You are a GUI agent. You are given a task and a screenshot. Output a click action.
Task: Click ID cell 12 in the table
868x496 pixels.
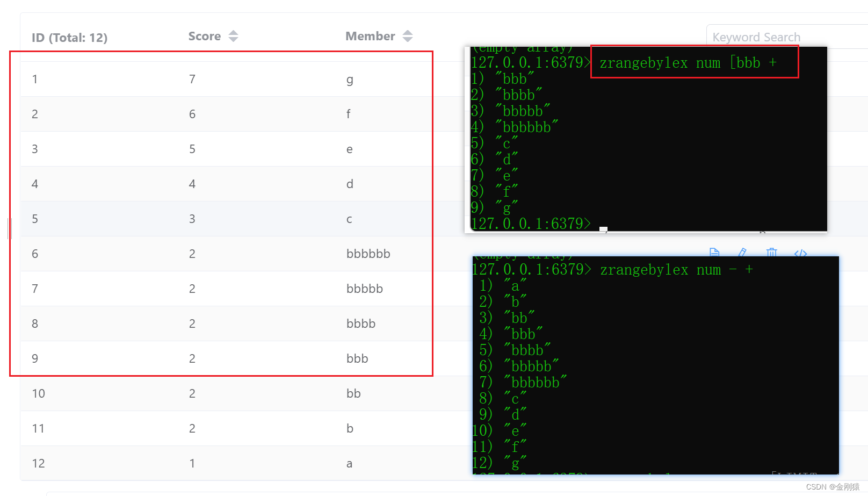point(38,463)
